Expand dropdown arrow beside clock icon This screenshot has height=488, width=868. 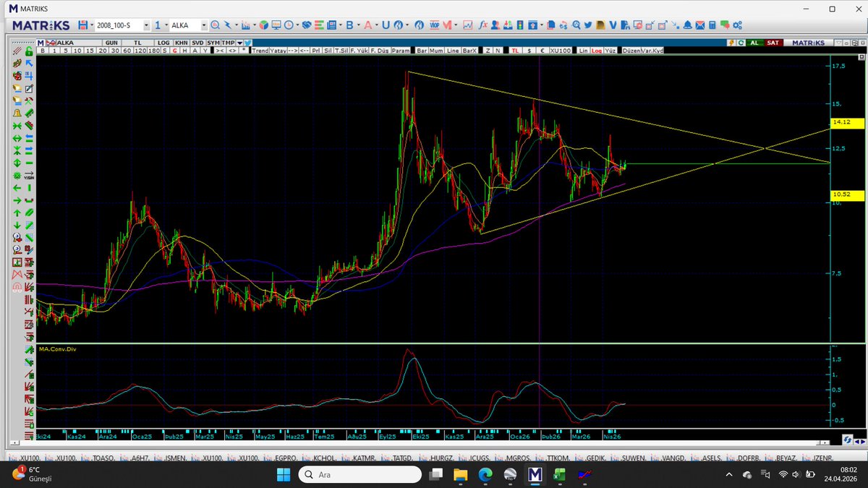[297, 25]
